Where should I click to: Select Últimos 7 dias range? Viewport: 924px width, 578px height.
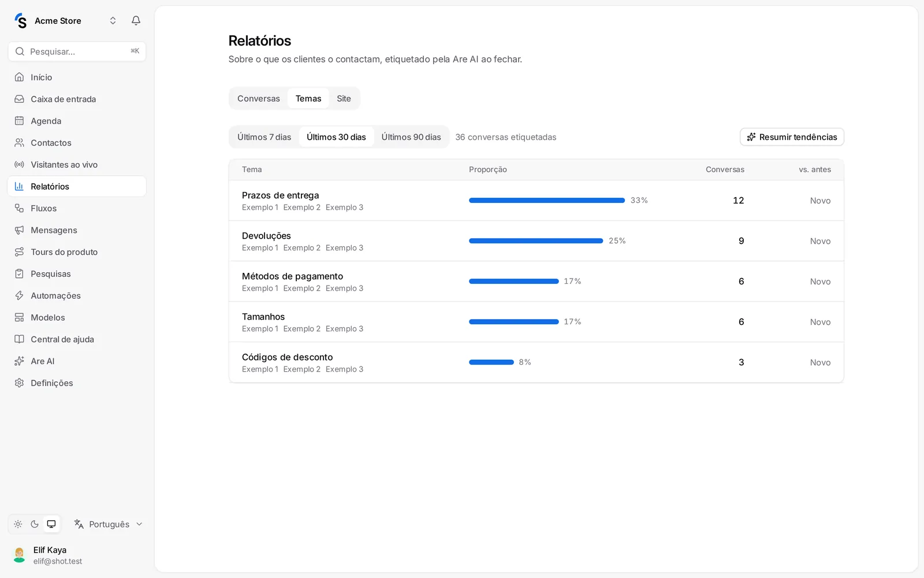(264, 137)
